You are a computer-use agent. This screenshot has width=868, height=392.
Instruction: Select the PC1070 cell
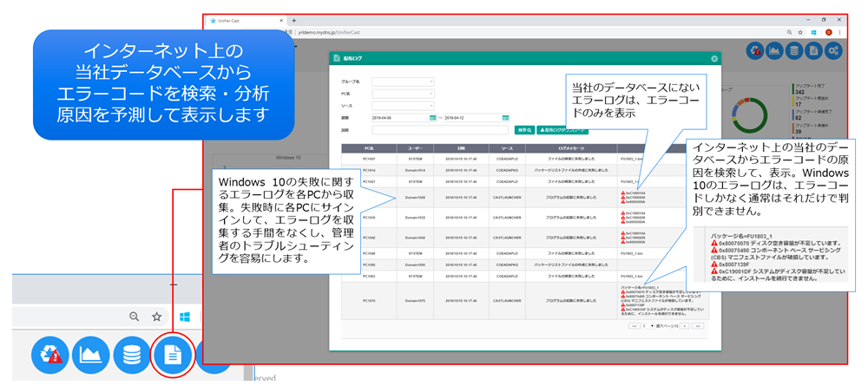point(369,300)
